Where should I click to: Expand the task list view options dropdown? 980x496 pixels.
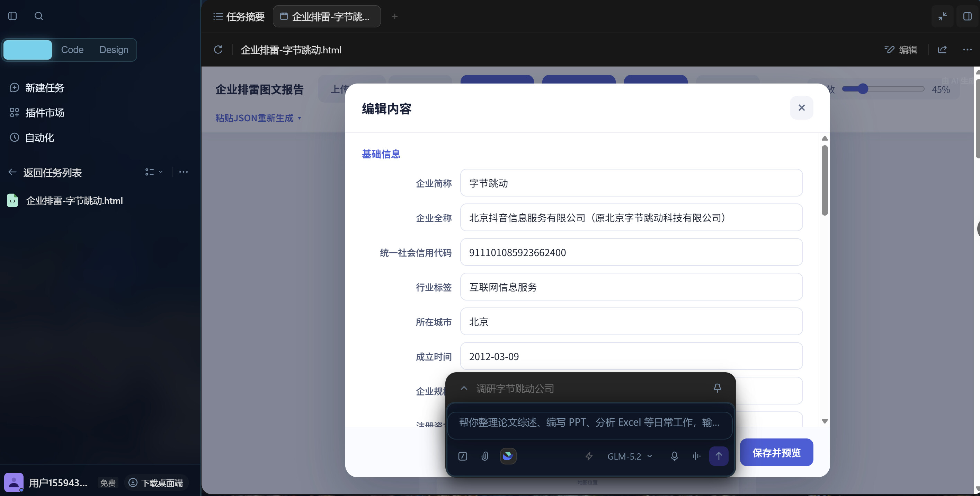point(154,172)
